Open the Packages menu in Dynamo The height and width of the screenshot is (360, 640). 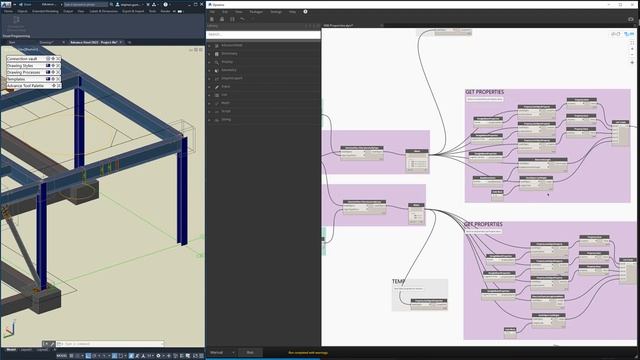pos(256,12)
